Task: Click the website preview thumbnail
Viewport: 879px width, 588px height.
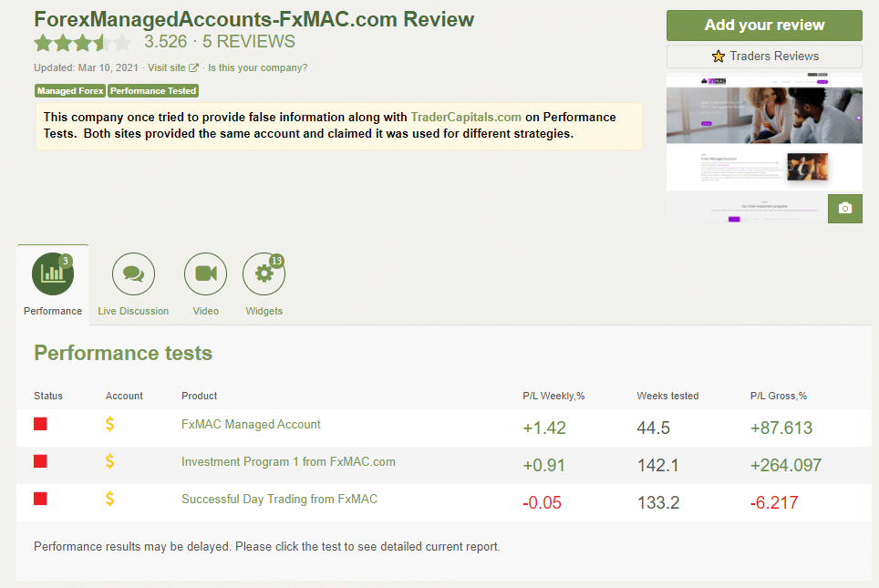Action: pyautogui.click(x=764, y=146)
